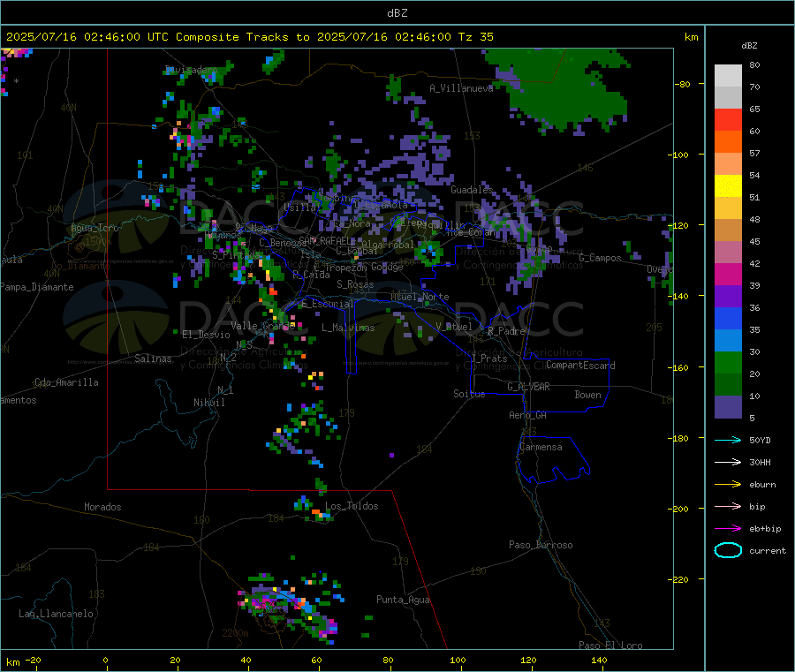Viewport: 795px width, 672px height.
Task: Select the bright yellow 51–54 dBZ swatch
Action: click(x=728, y=186)
